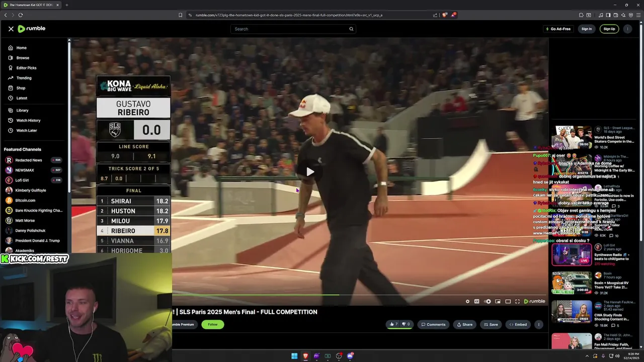Open the browser hamburger main menu

(x=638, y=15)
